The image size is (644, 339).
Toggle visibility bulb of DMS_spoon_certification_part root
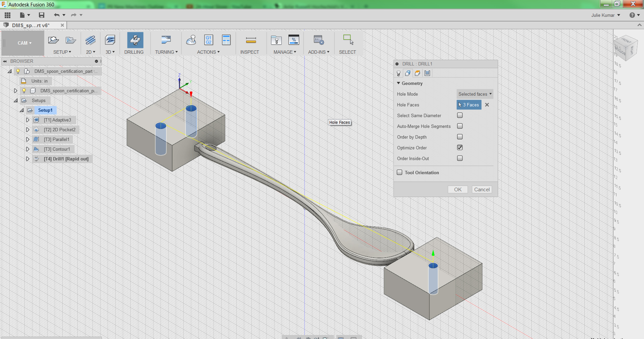pyautogui.click(x=18, y=71)
